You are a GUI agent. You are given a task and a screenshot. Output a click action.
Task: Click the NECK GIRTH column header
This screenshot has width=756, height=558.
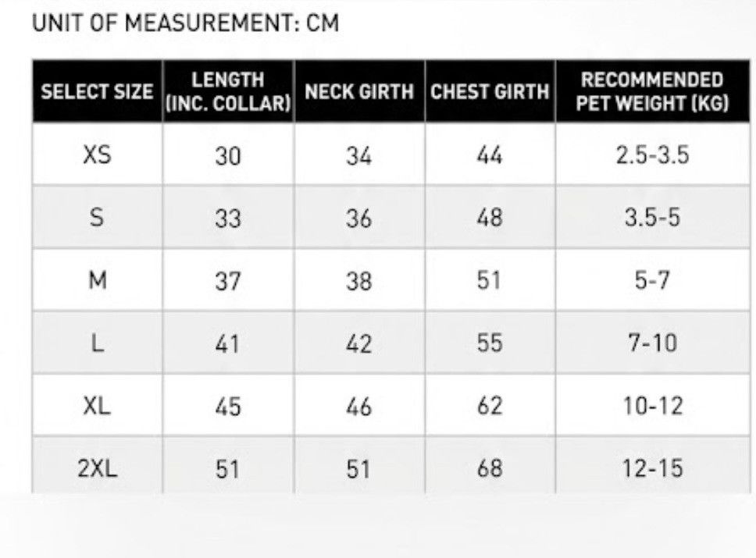359,91
